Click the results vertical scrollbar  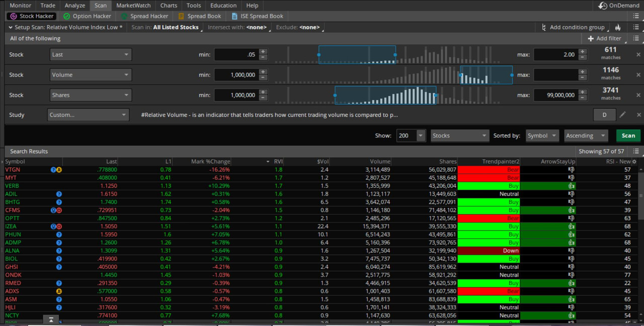click(641, 197)
